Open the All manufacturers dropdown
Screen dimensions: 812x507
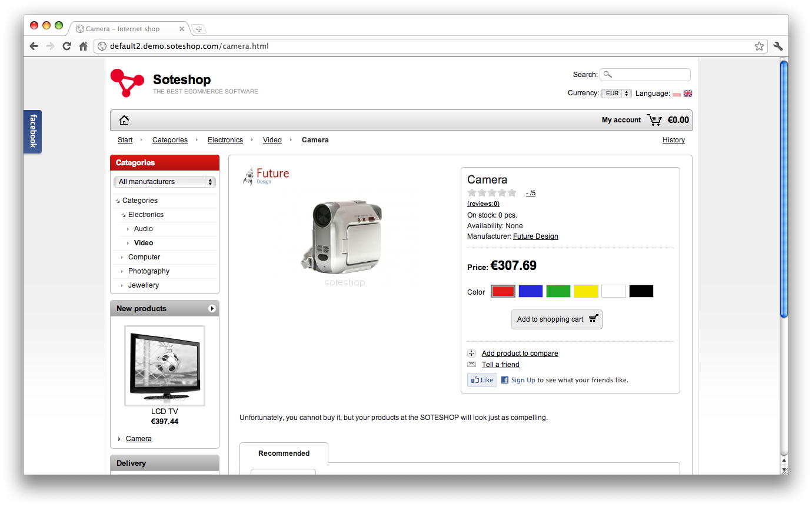pyautogui.click(x=164, y=182)
